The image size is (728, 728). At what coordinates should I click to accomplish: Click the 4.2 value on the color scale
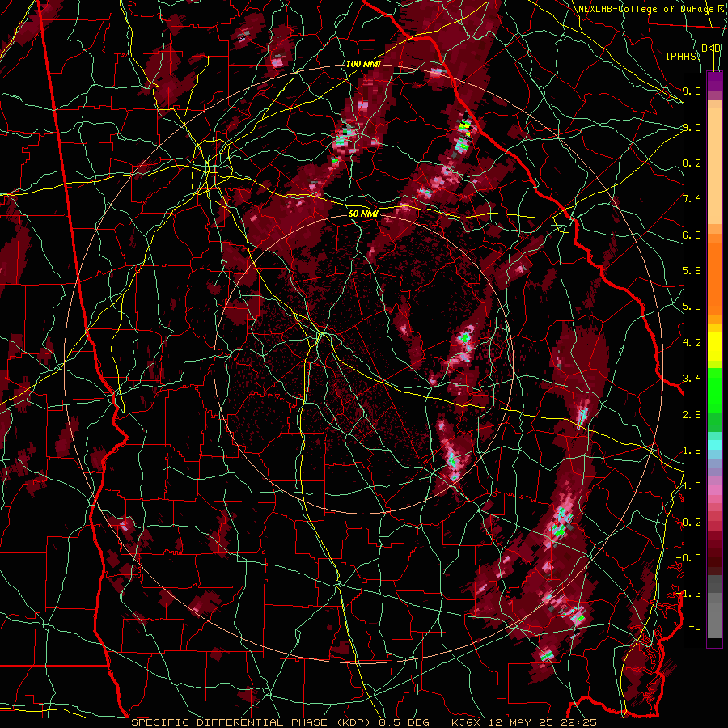692,343
